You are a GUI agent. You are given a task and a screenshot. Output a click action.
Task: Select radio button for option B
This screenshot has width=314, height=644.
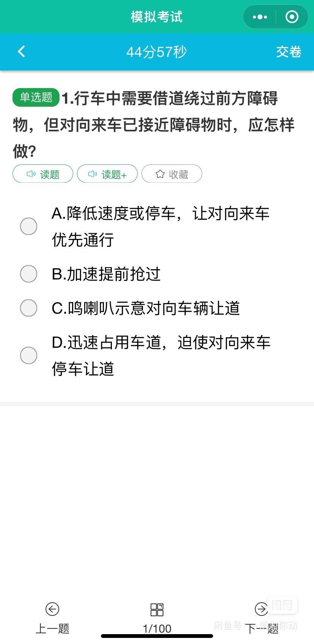[28, 274]
